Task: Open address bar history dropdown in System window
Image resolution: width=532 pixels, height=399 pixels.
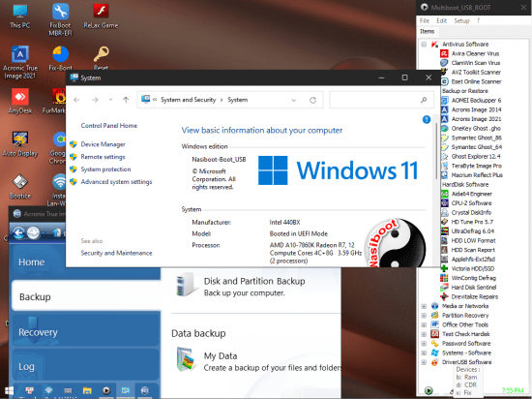Action: (294, 100)
